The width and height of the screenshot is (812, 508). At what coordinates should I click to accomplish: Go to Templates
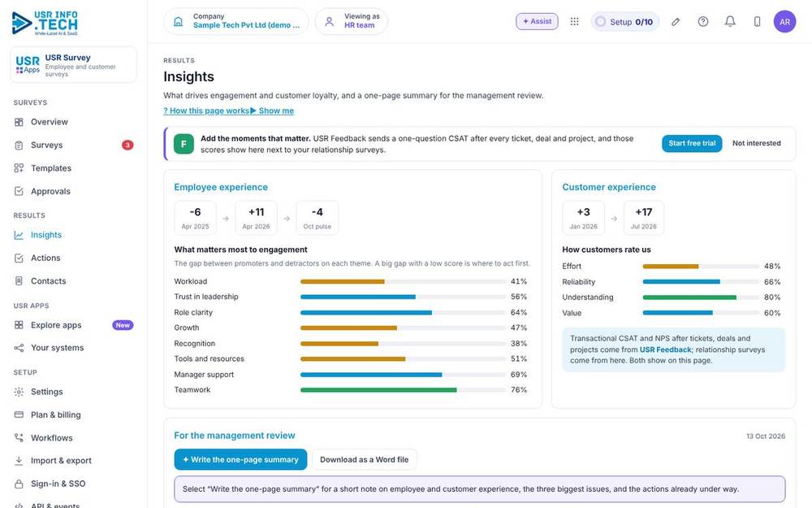[50, 168]
